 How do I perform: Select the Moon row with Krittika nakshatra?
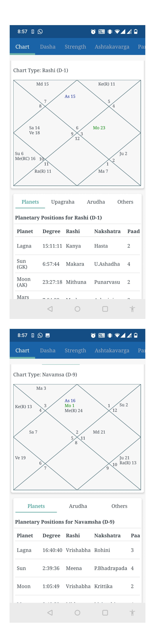pyautogui.click(x=77, y=586)
